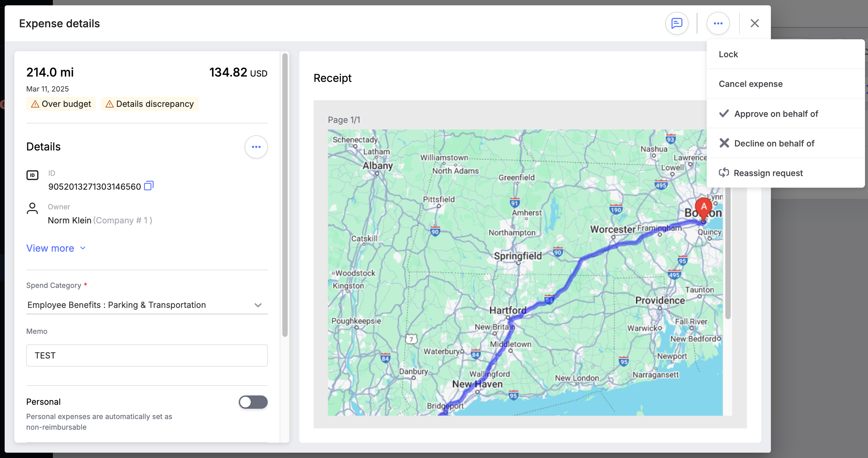Open the comments chat icon
Viewport: 868px width, 458px height.
tap(677, 23)
